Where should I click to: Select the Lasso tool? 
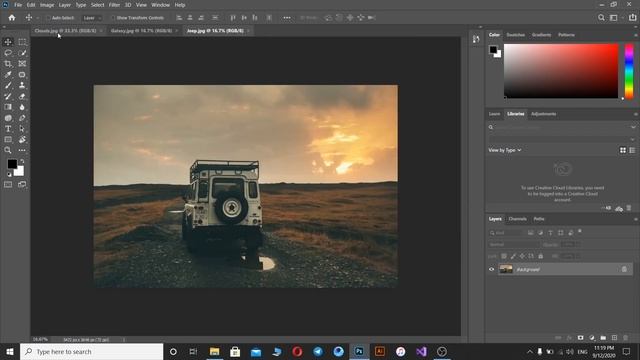pos(8,53)
